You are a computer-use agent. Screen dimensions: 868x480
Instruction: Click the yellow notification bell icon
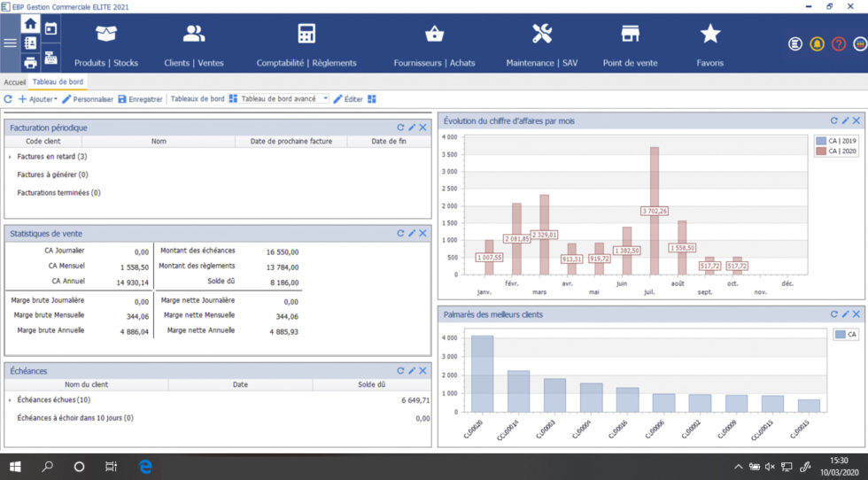(818, 43)
